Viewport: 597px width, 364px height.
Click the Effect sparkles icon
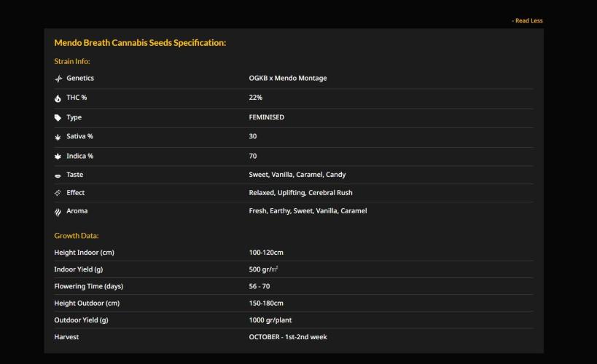(x=58, y=193)
